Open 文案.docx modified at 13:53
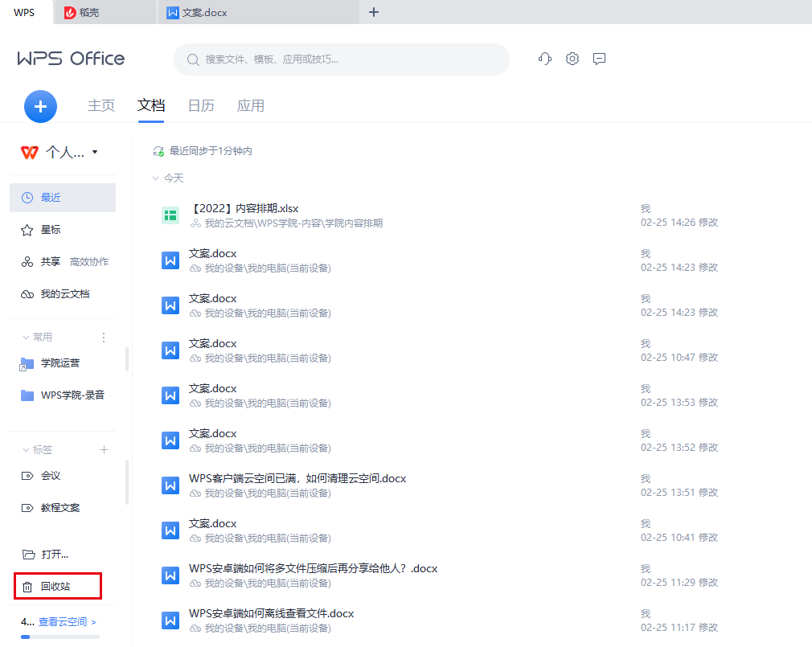812x647 pixels. click(x=212, y=389)
